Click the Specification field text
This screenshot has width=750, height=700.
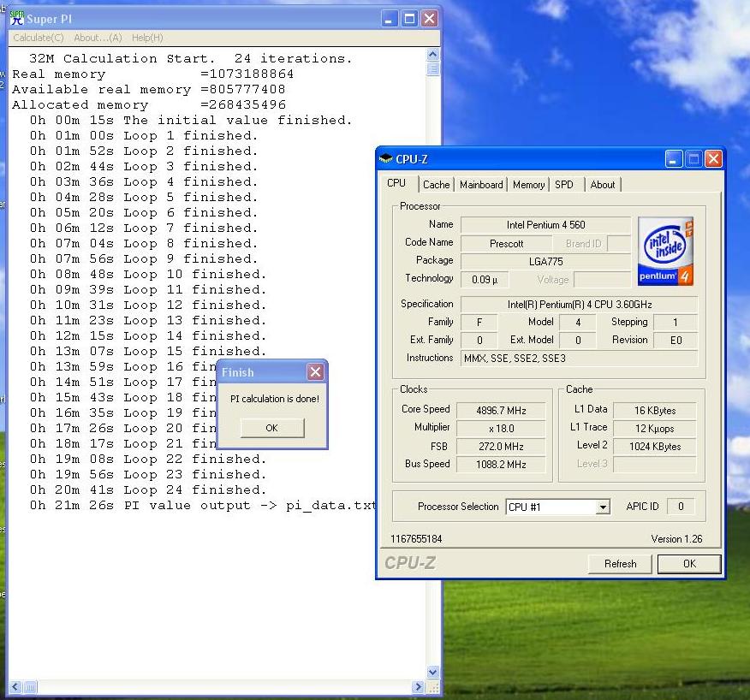point(580,305)
